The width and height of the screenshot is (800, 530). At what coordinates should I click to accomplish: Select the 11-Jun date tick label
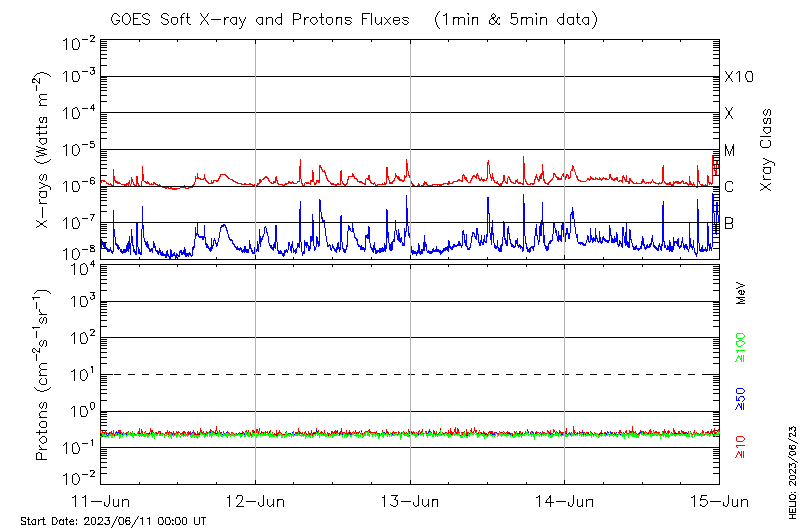tap(100, 500)
